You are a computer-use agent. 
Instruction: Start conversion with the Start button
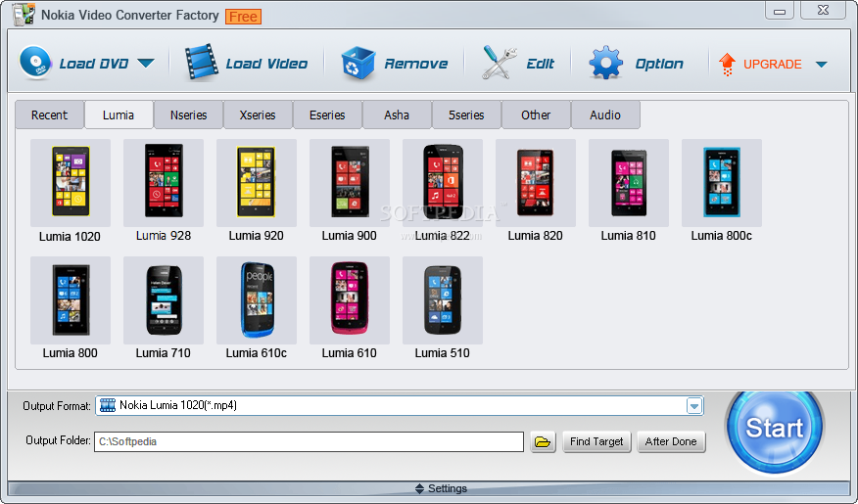tap(775, 428)
